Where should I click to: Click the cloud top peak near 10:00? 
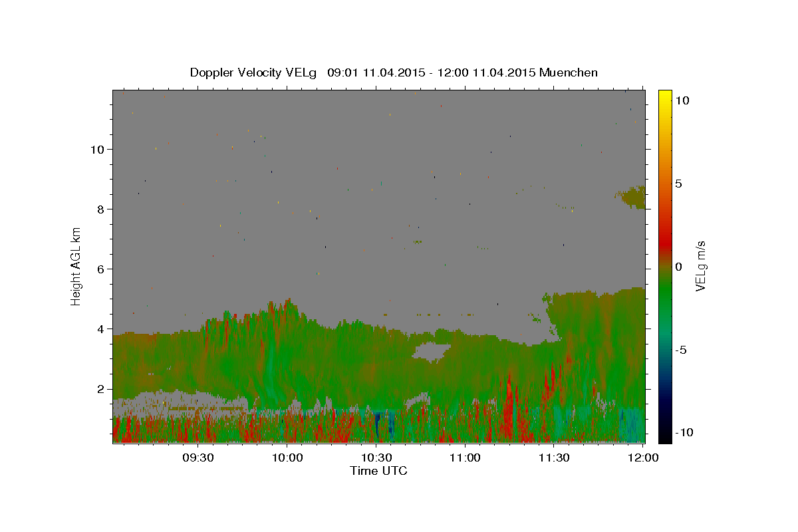[287, 303]
